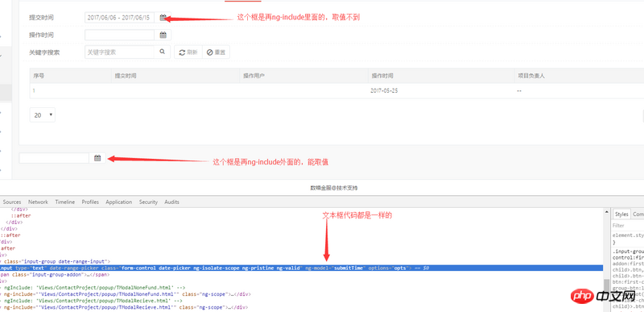Click the Filter box in Styles pane

pyautogui.click(x=628, y=225)
